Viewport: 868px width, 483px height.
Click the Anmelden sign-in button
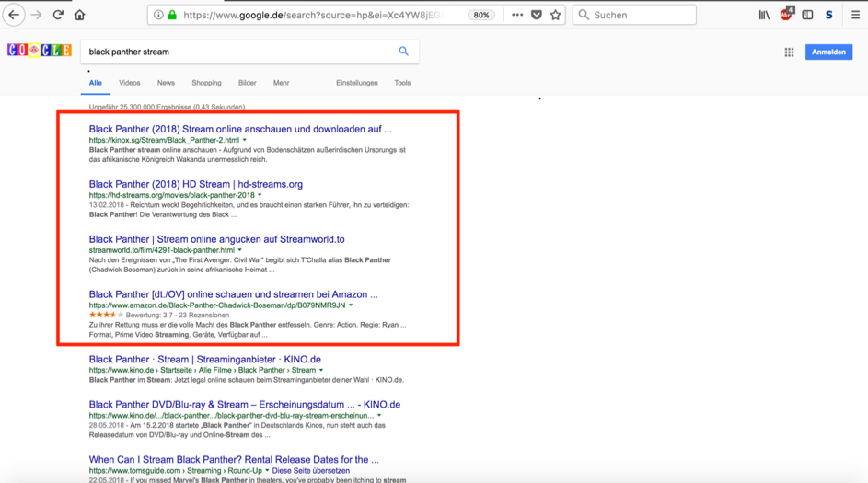(x=828, y=52)
